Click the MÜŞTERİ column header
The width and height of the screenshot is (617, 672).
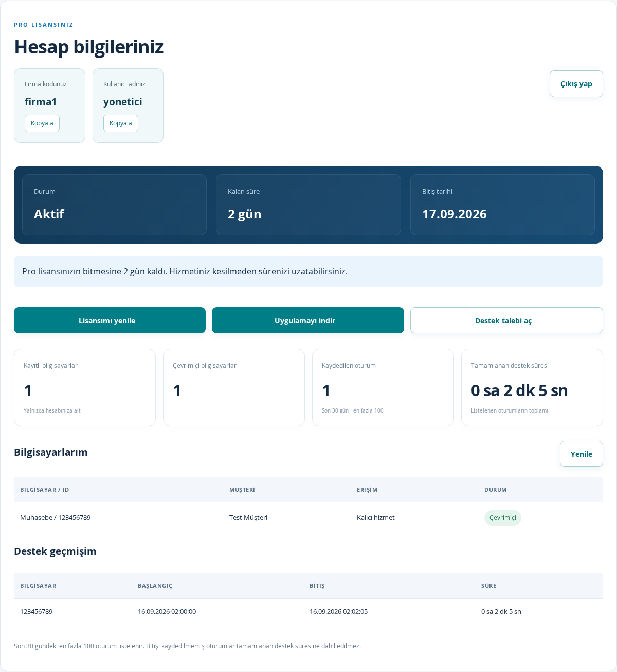tap(242, 490)
